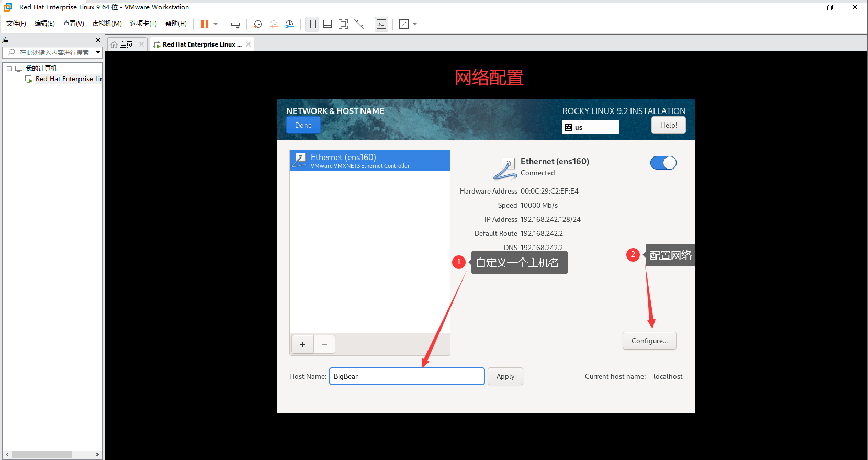Click the current host name localhost text
868x460 pixels.
click(x=668, y=376)
